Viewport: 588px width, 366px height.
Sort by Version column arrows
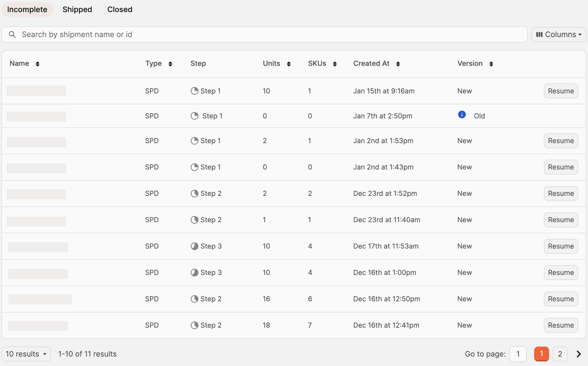(491, 64)
